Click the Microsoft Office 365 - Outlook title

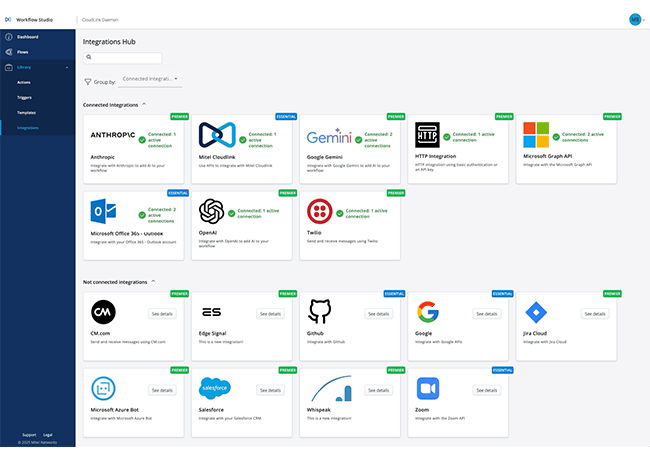click(x=127, y=233)
